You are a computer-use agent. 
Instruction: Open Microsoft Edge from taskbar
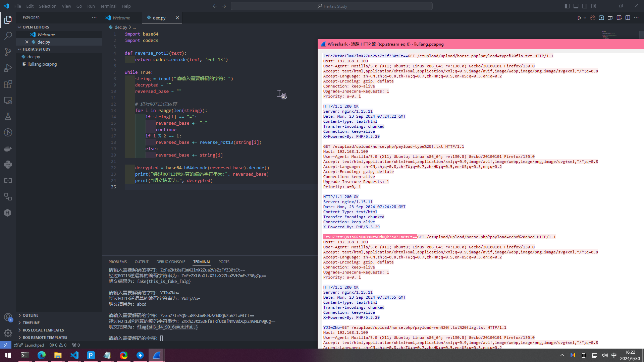[42, 355]
